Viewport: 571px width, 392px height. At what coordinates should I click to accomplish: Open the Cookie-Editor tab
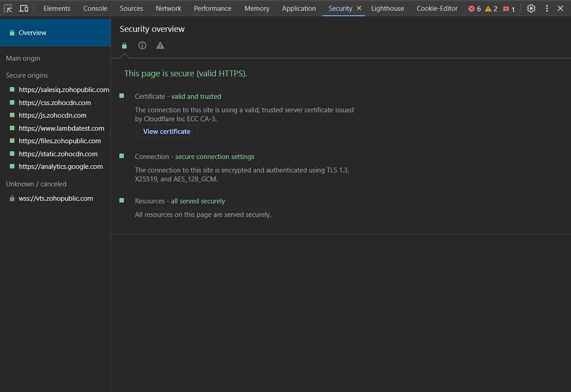437,9
